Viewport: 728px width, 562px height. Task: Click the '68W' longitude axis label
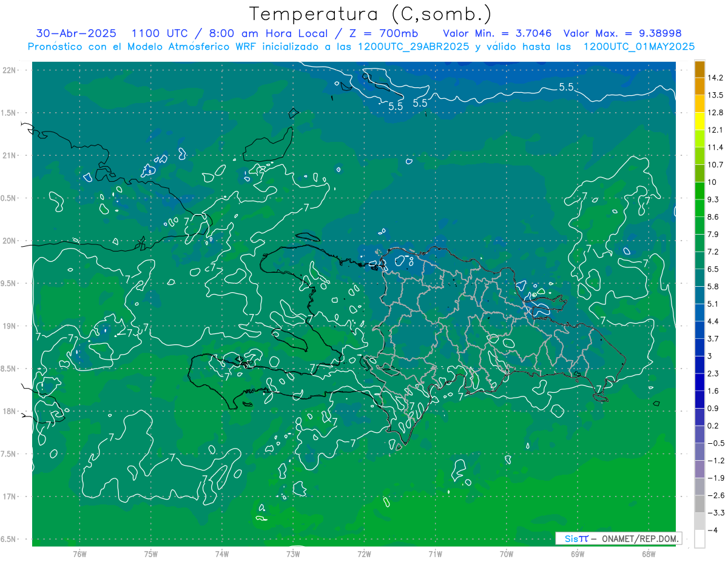(649, 554)
